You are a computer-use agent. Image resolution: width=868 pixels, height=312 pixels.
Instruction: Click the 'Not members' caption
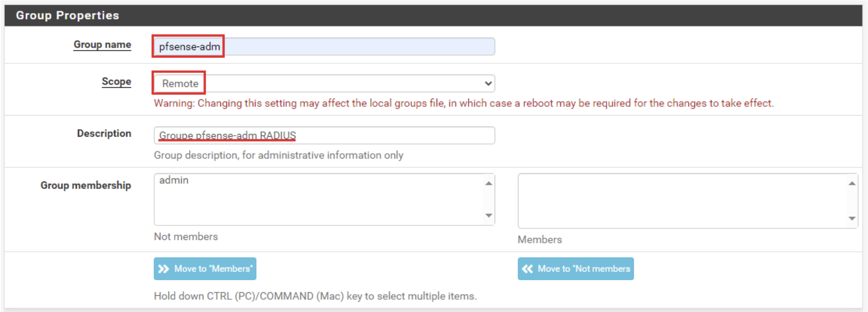tap(186, 236)
